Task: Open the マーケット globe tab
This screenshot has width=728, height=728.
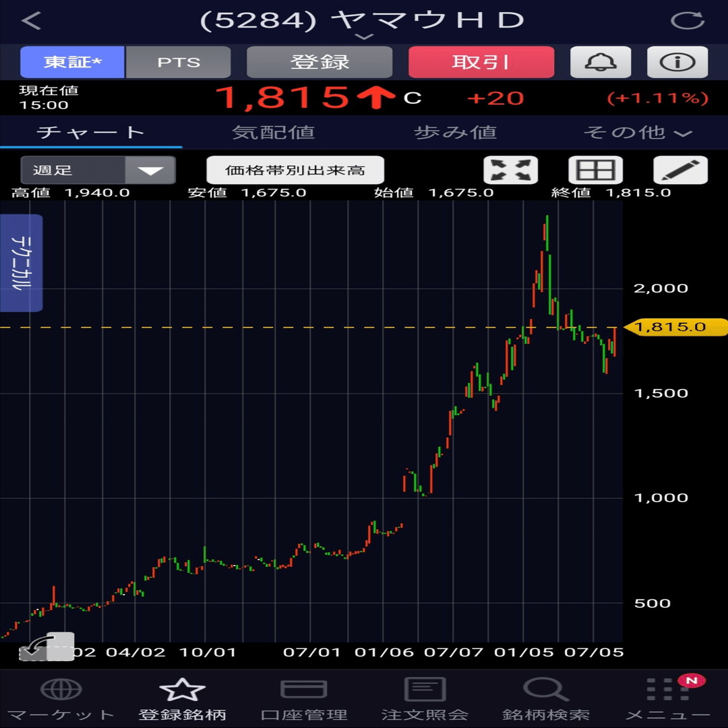Action: pos(61,700)
